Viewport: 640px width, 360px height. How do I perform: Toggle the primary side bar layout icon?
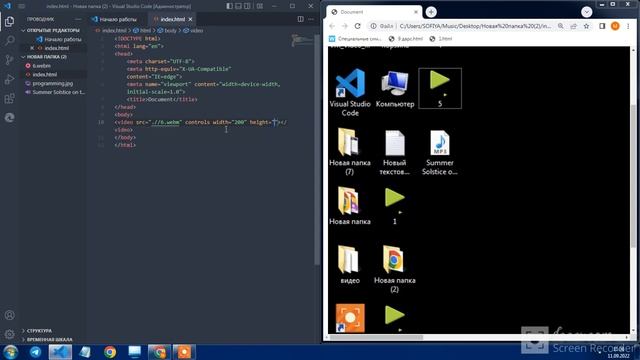(x=230, y=6)
